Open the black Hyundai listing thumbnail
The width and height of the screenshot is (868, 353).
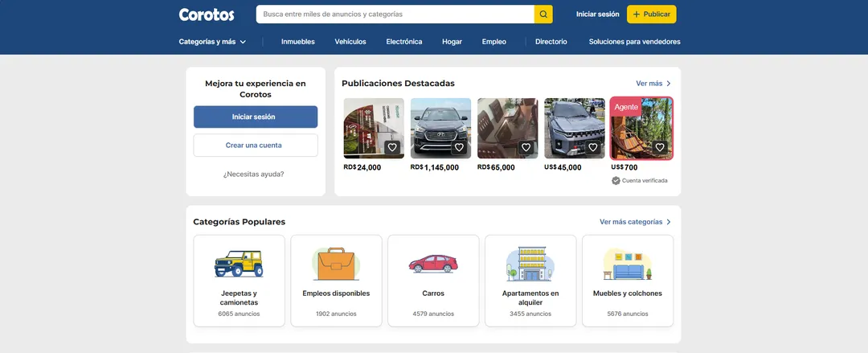click(x=440, y=129)
